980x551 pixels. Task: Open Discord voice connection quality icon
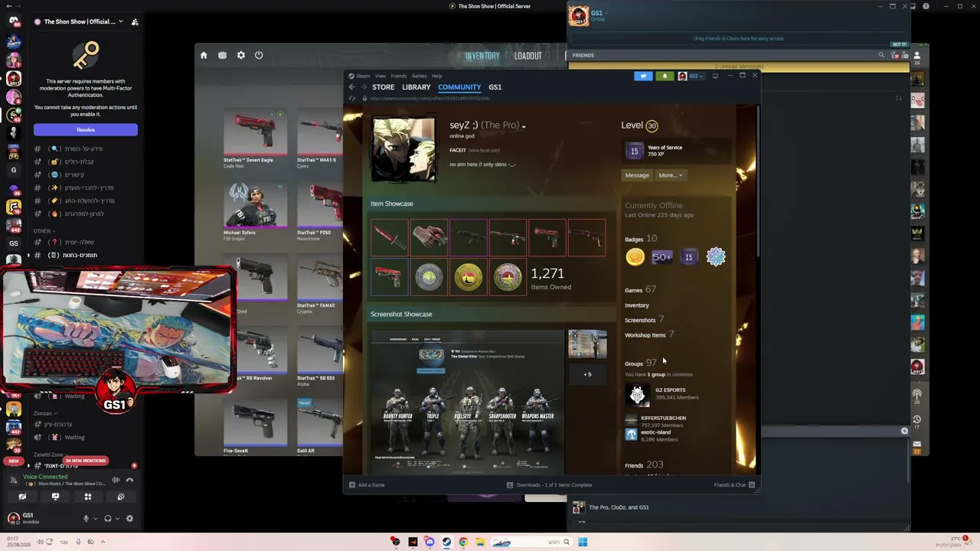(14, 481)
